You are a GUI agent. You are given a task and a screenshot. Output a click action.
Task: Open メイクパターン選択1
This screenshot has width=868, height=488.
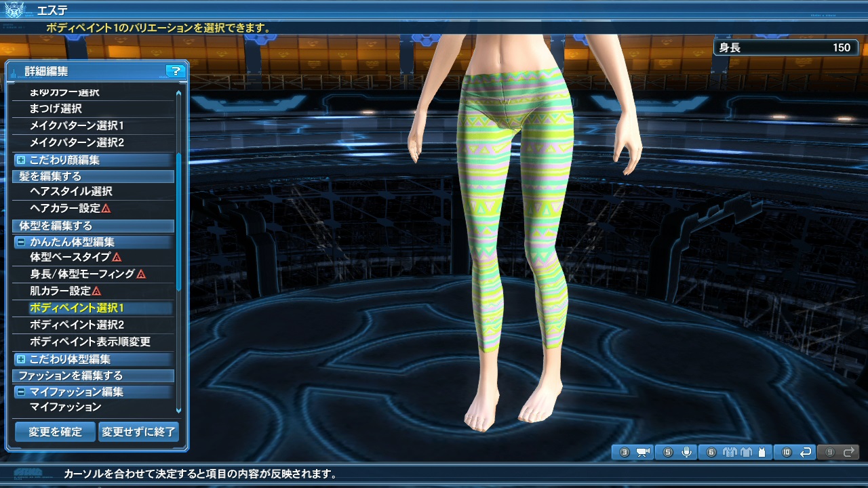coord(94,125)
